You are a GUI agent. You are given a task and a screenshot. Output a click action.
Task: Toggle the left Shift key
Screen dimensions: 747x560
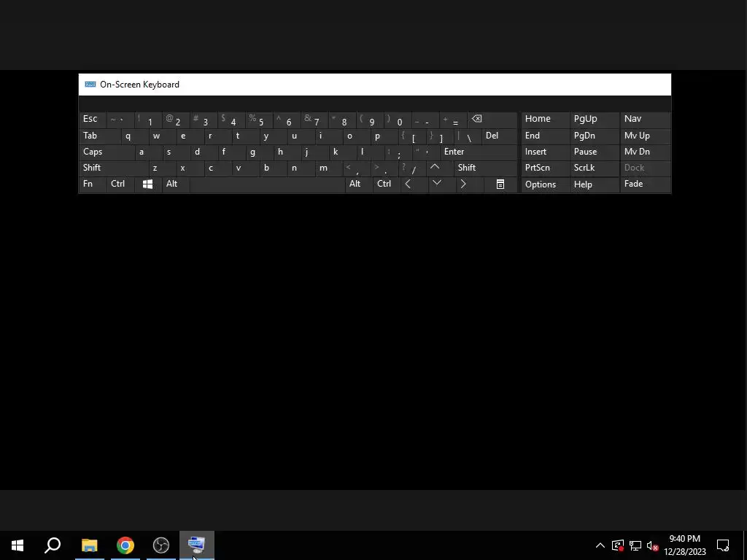tap(114, 168)
